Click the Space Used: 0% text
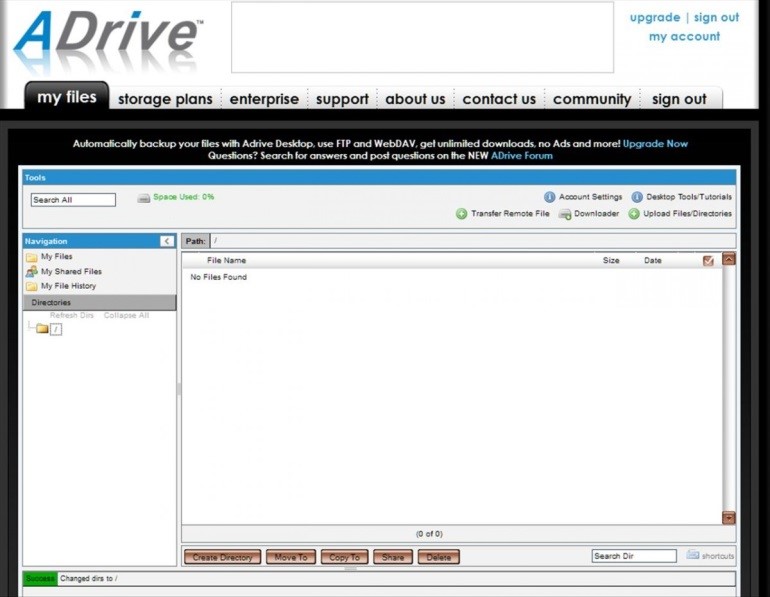 (x=183, y=197)
